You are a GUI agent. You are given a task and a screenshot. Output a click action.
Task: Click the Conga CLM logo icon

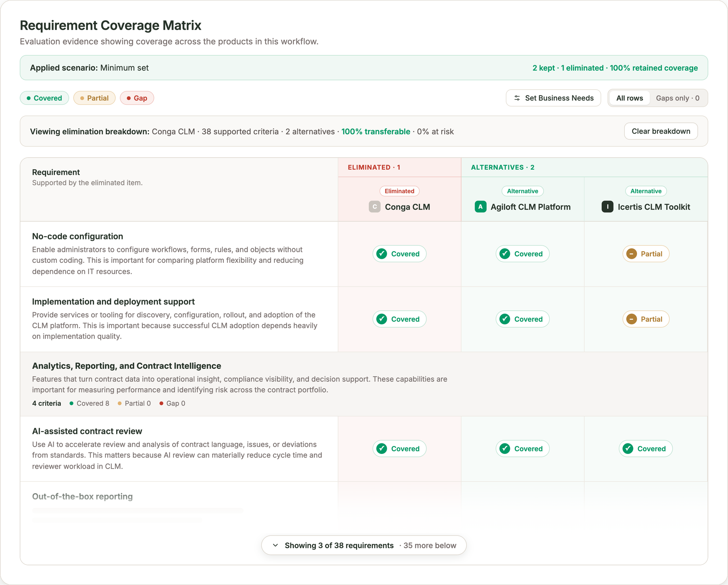tap(375, 207)
